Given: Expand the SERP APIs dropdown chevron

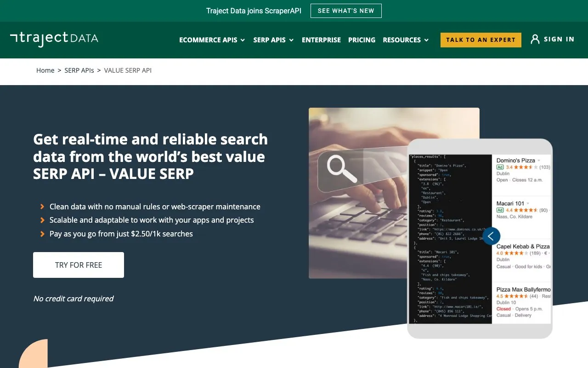Looking at the screenshot, I should (x=291, y=40).
